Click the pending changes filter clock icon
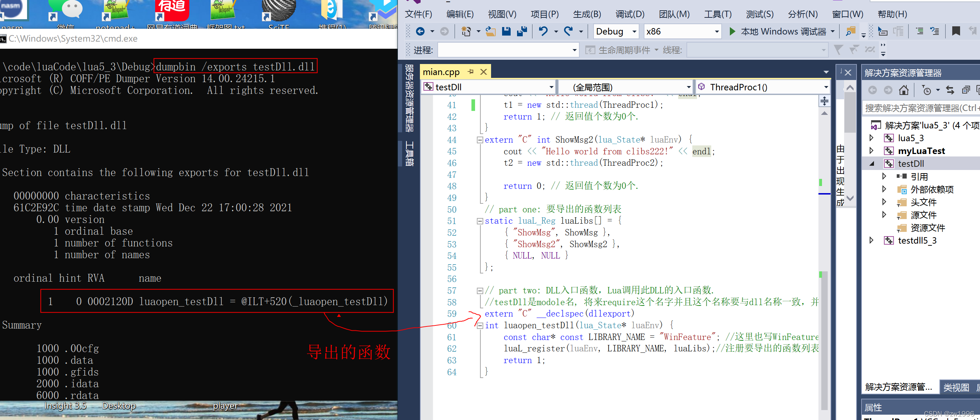Screen dimensions: 980x420 (x=927, y=90)
